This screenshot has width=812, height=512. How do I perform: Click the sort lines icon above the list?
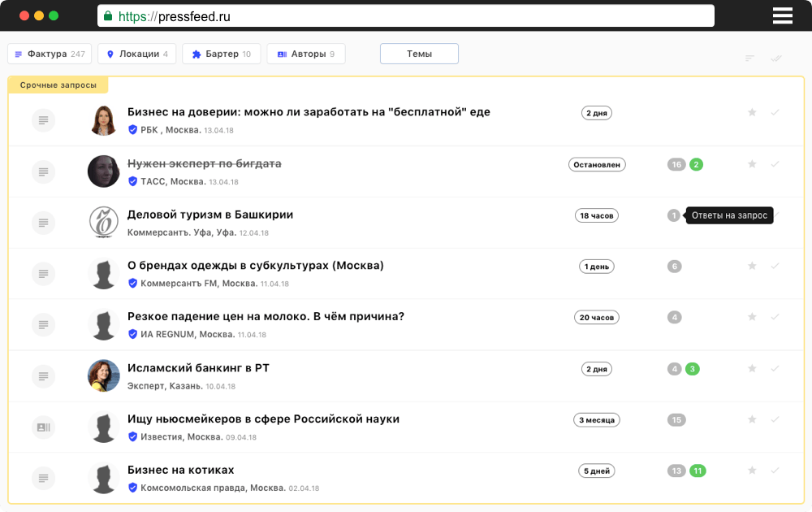(x=749, y=58)
